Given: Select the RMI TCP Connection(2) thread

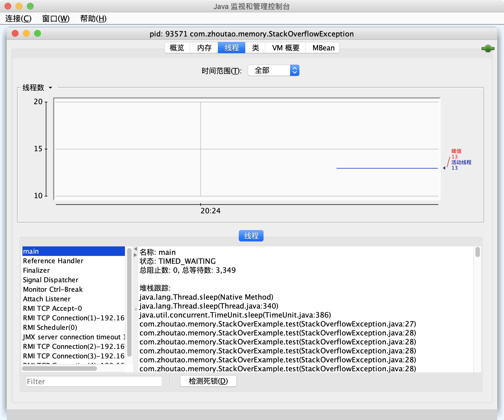Looking at the screenshot, I should coord(73,346).
